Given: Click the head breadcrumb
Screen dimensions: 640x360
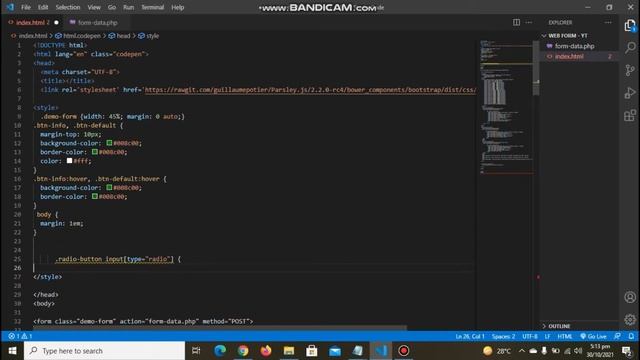Looking at the screenshot, I should pos(123,36).
